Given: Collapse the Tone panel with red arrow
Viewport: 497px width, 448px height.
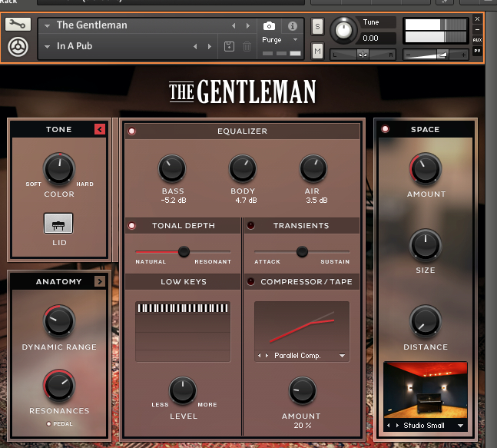Looking at the screenshot, I should [x=100, y=129].
